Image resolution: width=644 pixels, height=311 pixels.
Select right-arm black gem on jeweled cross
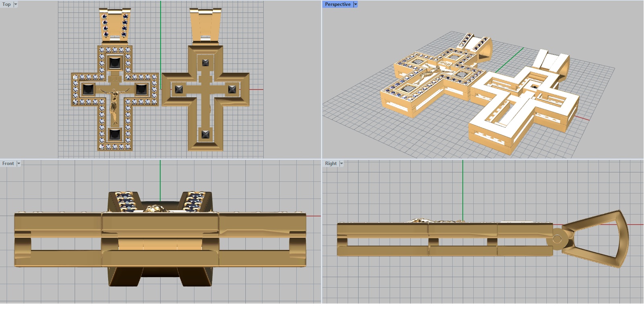click(x=141, y=89)
